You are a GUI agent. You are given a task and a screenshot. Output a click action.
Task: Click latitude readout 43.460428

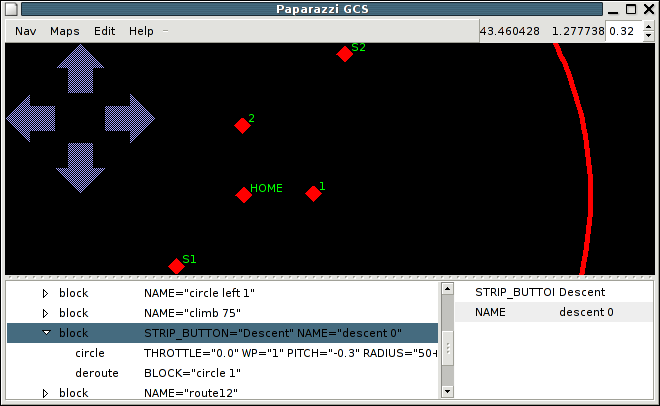[x=509, y=31]
